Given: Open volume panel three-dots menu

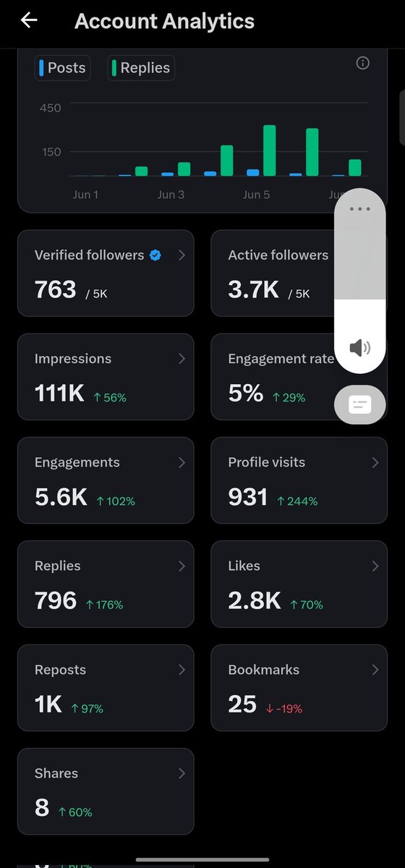Looking at the screenshot, I should [359, 209].
